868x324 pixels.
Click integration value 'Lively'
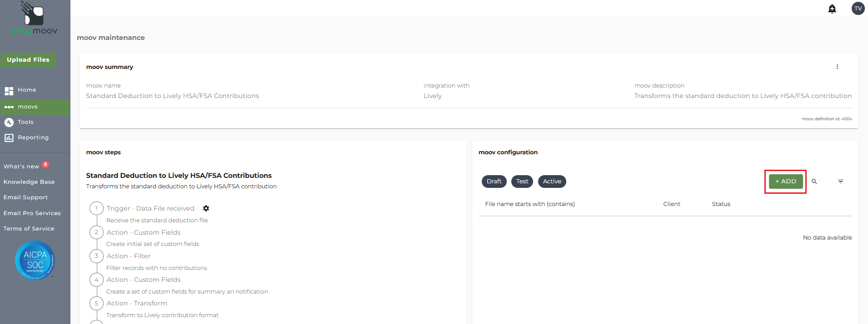pyautogui.click(x=433, y=96)
